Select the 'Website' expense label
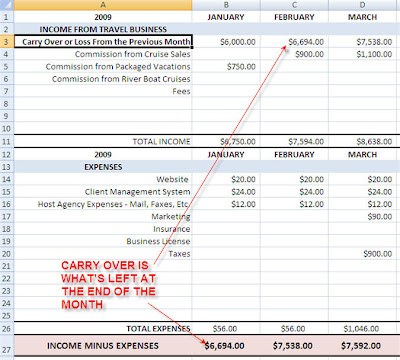 point(103,179)
